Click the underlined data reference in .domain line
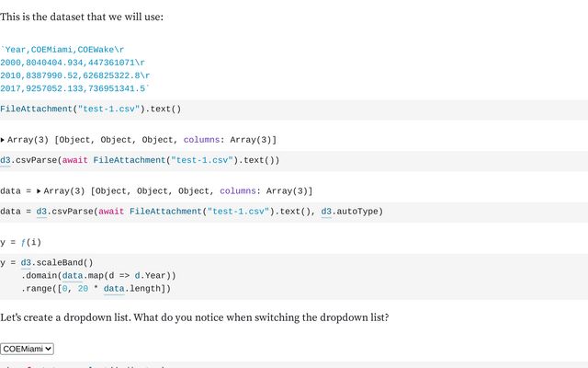Image resolution: width=588 pixels, height=368 pixels. (73, 276)
